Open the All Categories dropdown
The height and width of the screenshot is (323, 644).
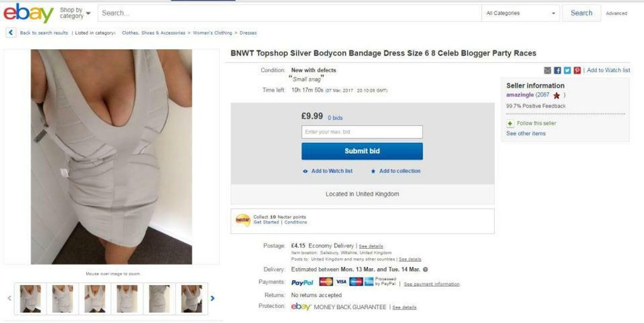click(520, 13)
